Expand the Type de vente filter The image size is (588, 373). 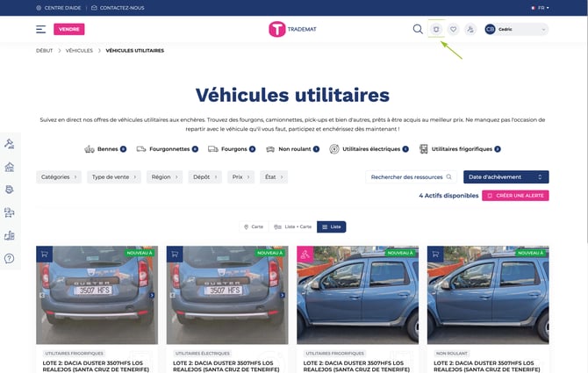114,177
